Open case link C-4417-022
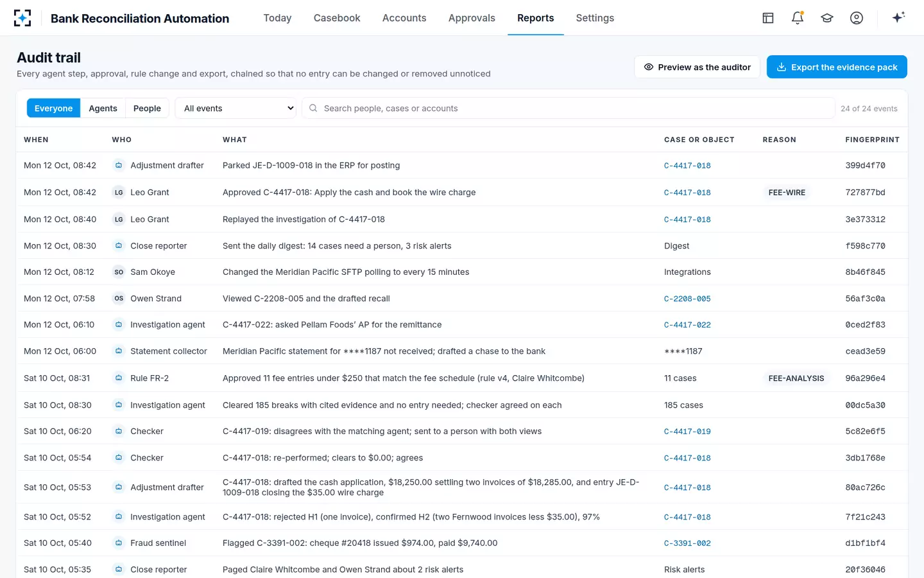The image size is (924, 578). [x=687, y=325]
